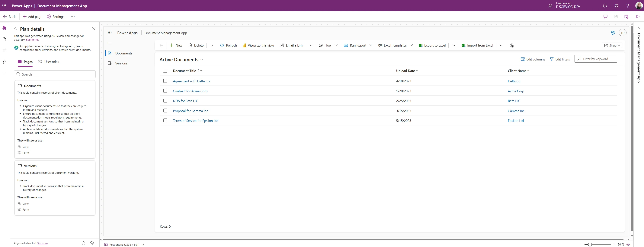
Task: Click fit-to-screen icon next to zoom percent
Action: tap(628, 245)
